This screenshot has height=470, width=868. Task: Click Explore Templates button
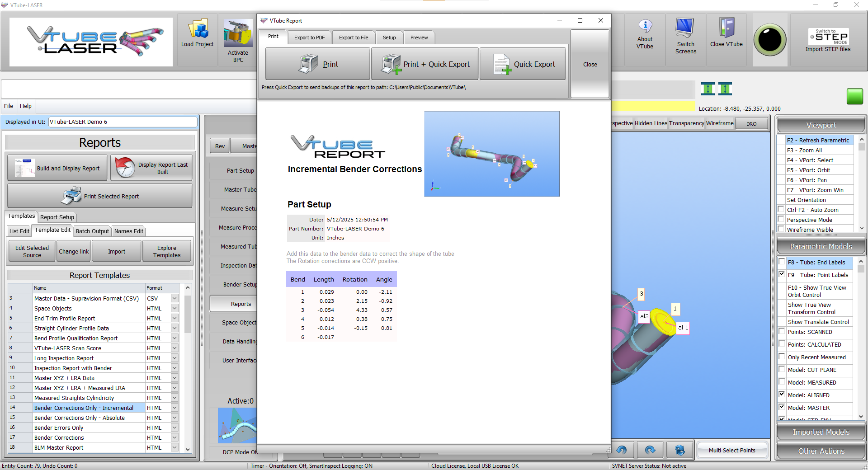[x=167, y=251]
